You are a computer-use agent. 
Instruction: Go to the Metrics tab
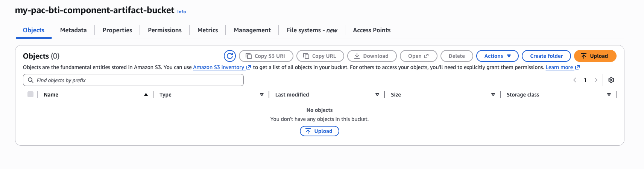pos(208,30)
